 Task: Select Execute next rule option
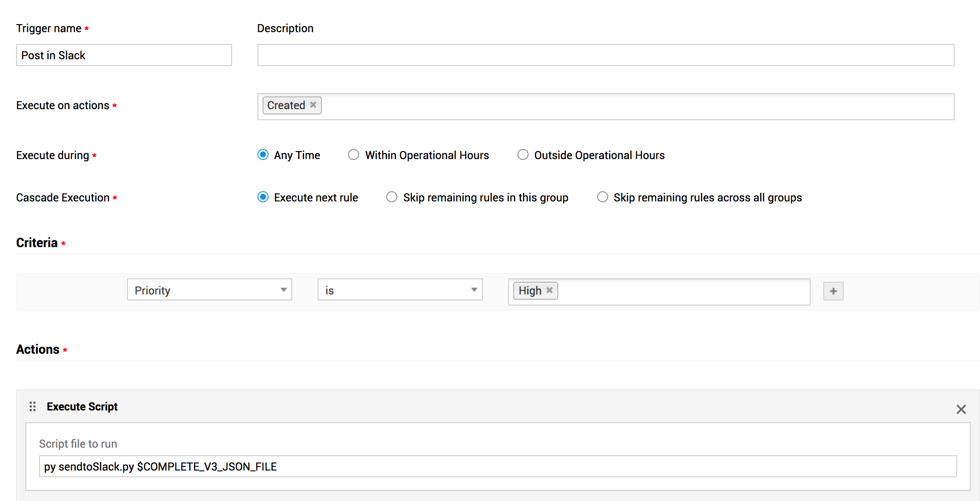(x=263, y=197)
